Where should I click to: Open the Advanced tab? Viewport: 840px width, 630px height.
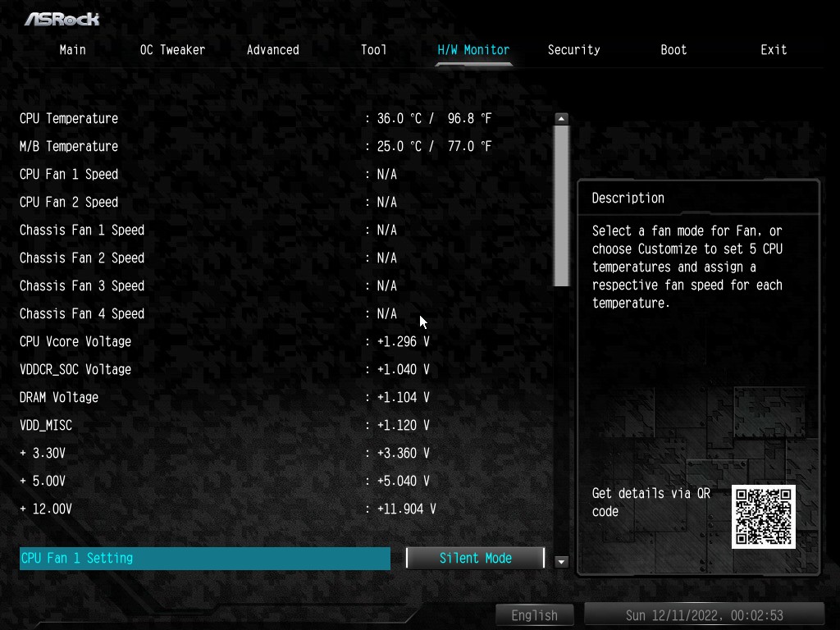click(x=272, y=50)
